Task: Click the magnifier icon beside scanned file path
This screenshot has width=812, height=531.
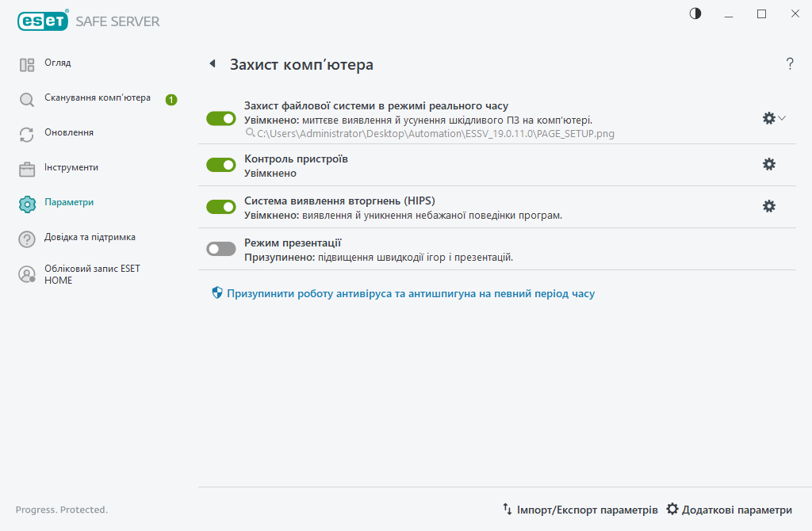Action: point(250,134)
